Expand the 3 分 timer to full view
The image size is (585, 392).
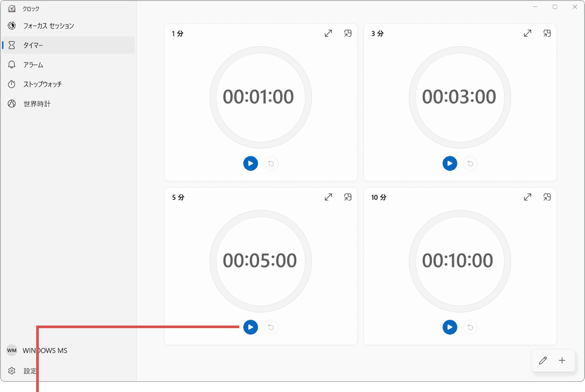(528, 34)
